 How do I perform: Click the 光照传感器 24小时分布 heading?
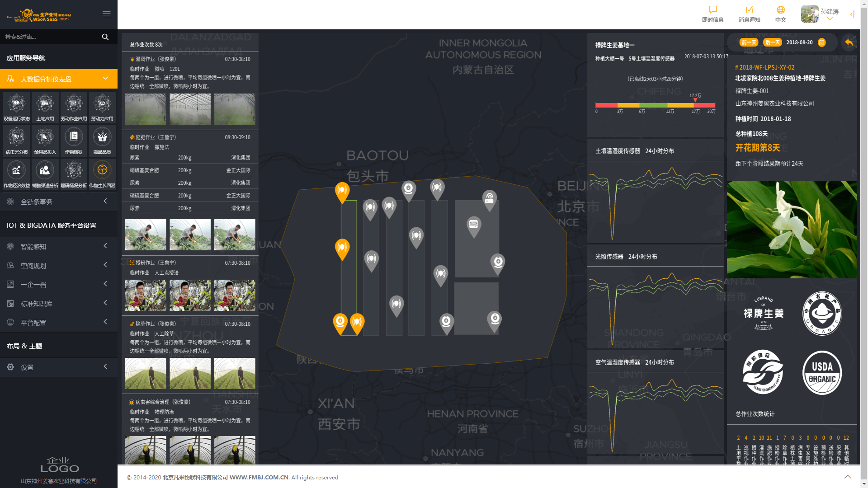click(x=626, y=257)
